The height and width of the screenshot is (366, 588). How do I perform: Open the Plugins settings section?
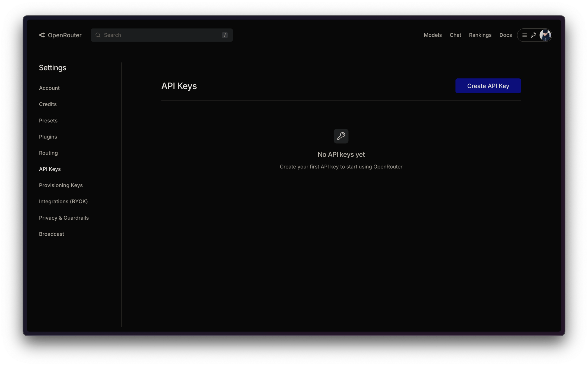click(x=48, y=137)
